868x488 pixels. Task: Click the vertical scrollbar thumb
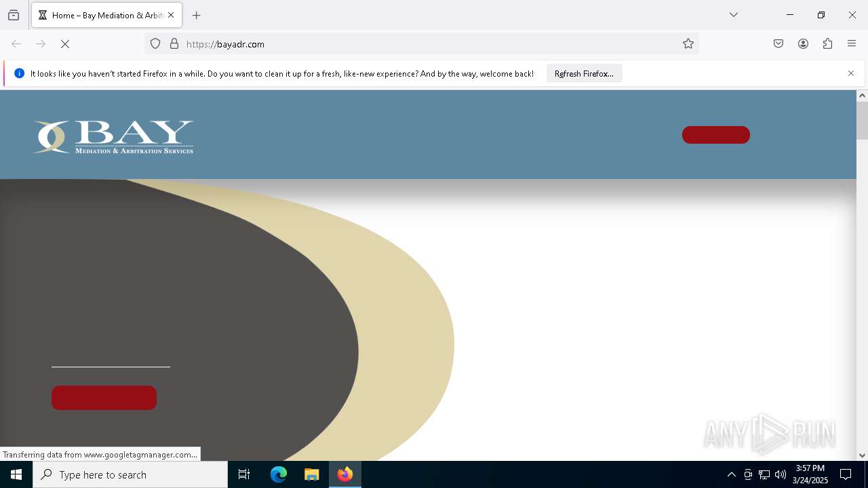(x=862, y=121)
